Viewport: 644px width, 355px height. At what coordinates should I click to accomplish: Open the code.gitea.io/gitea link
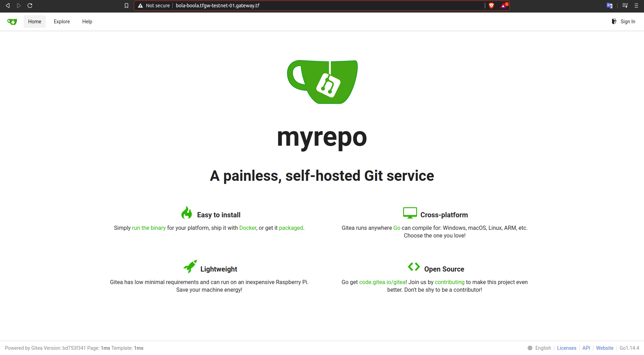pyautogui.click(x=382, y=282)
